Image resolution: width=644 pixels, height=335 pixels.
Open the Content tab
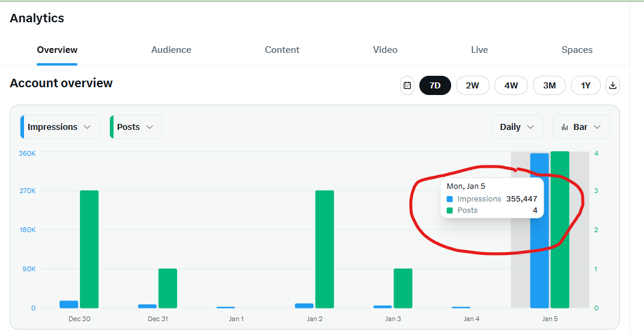282,50
